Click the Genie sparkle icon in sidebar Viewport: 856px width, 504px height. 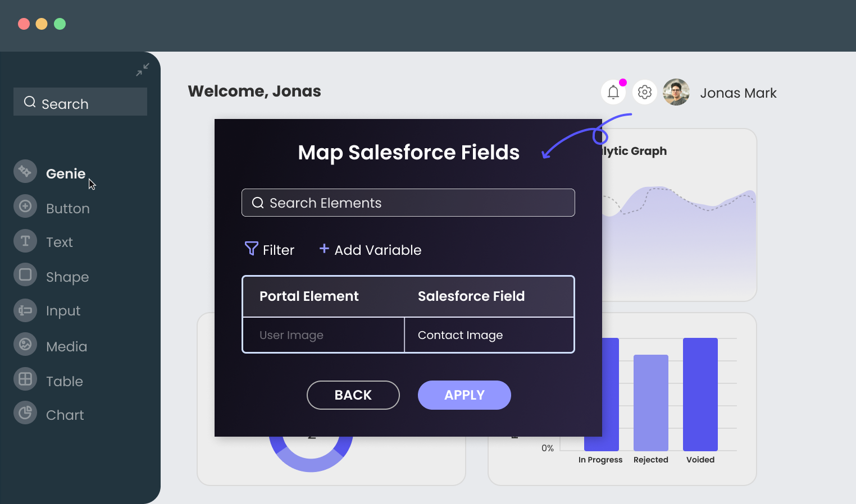point(25,171)
